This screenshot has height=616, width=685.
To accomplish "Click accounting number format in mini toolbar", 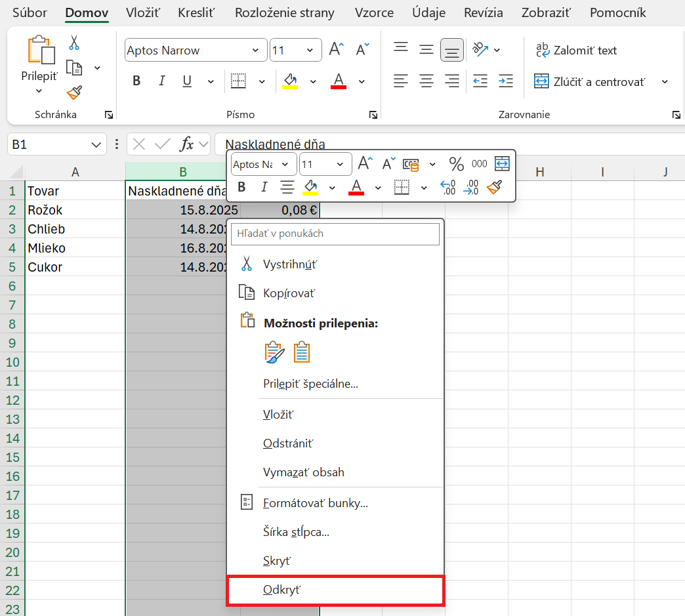I will (x=411, y=164).
